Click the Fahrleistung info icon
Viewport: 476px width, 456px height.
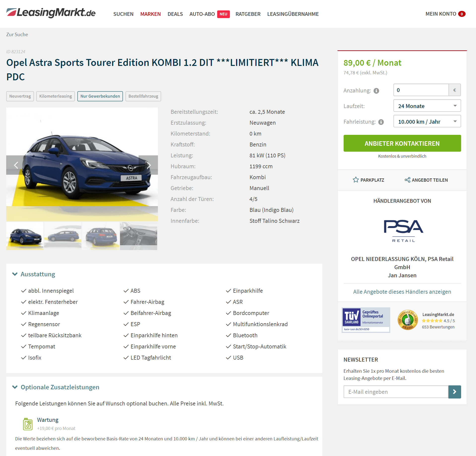381,122
